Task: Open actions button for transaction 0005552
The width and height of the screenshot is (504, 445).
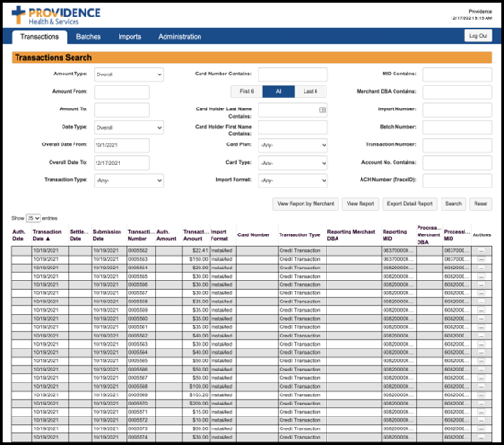Action: click(x=481, y=251)
